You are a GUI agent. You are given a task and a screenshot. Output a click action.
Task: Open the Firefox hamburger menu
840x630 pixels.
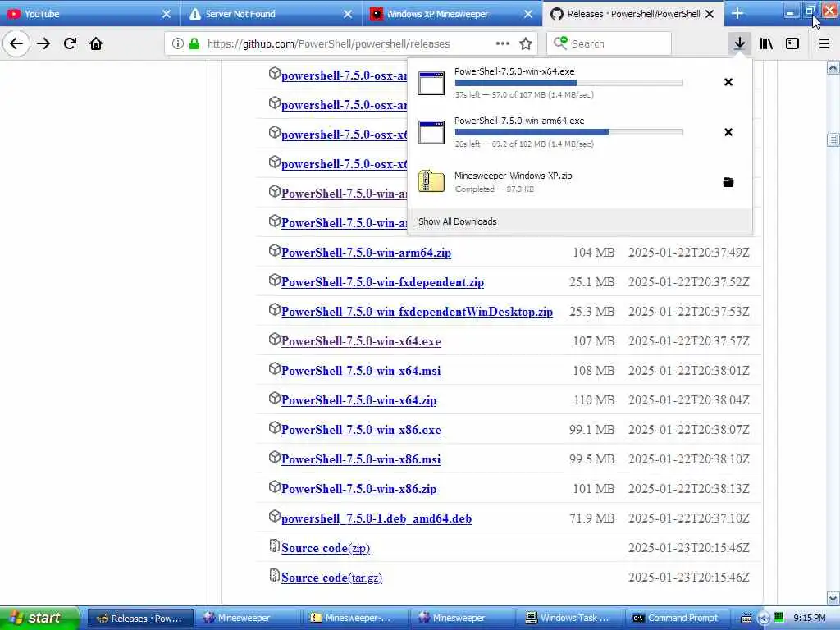824,43
